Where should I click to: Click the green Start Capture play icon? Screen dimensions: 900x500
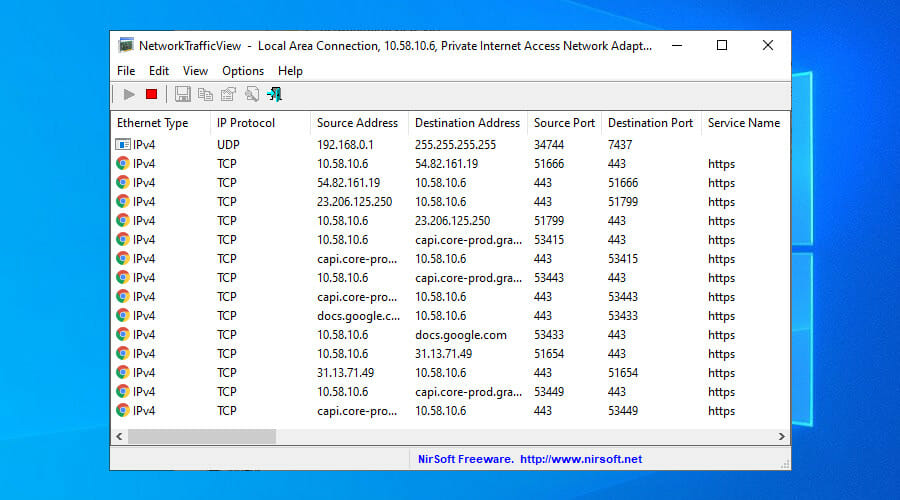click(x=129, y=94)
